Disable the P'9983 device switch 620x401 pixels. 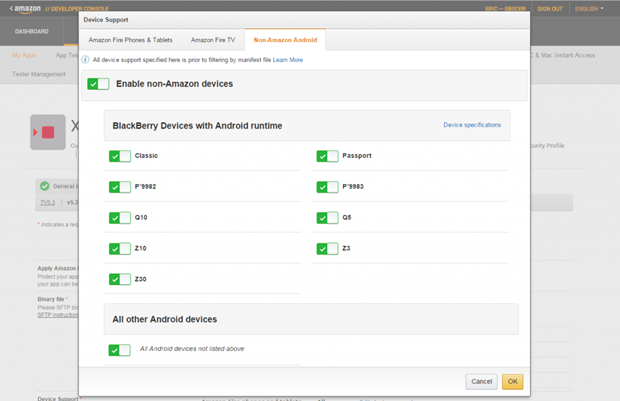coord(327,187)
